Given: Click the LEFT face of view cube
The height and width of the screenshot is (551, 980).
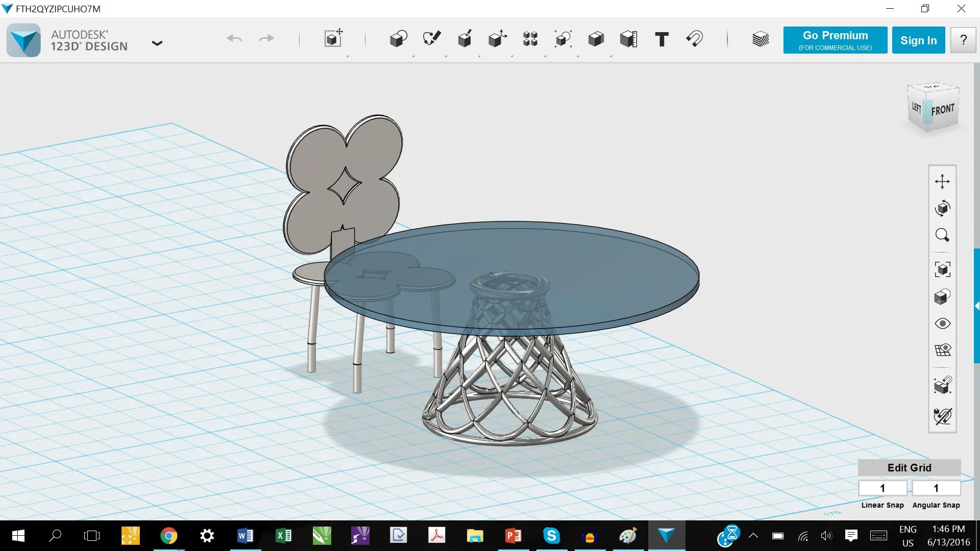Looking at the screenshot, I should pos(917,107).
